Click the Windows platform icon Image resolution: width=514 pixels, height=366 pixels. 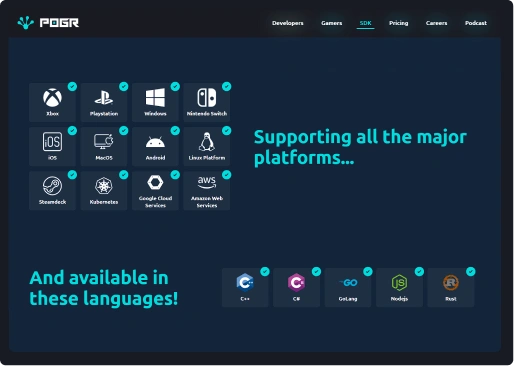(155, 97)
